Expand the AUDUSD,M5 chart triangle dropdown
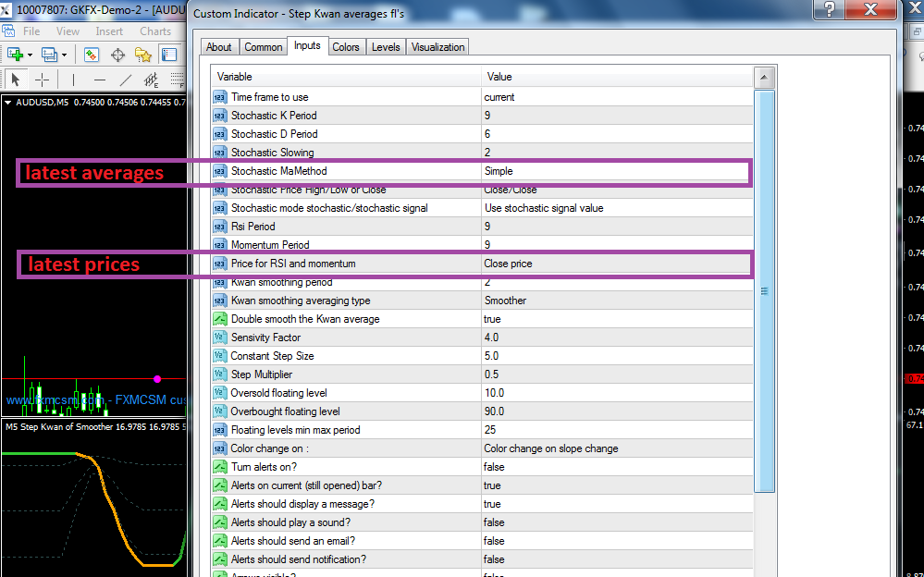The height and width of the screenshot is (577, 924). (x=8, y=103)
